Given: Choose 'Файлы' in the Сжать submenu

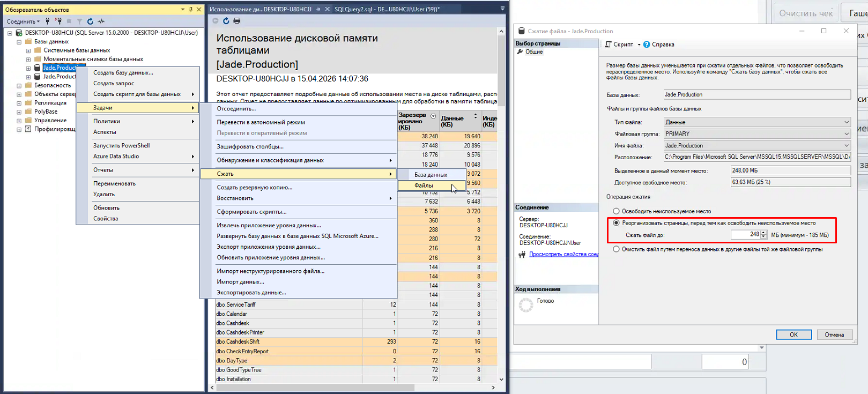Looking at the screenshot, I should [424, 185].
